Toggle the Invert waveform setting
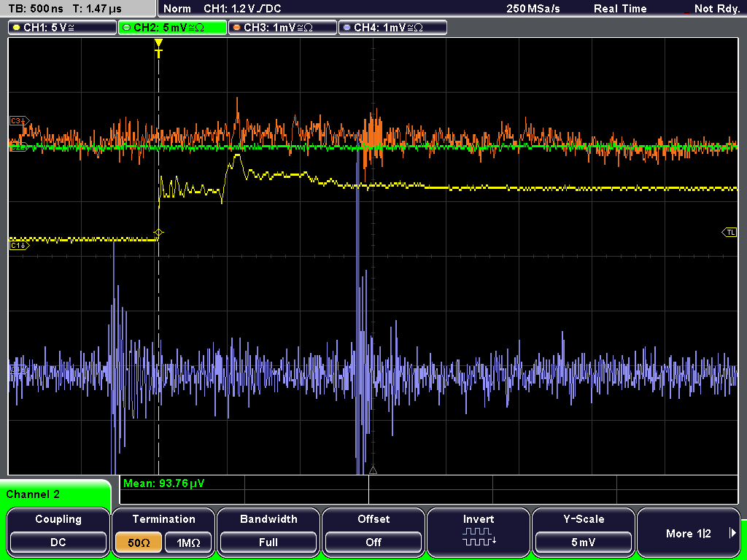 coord(479,532)
